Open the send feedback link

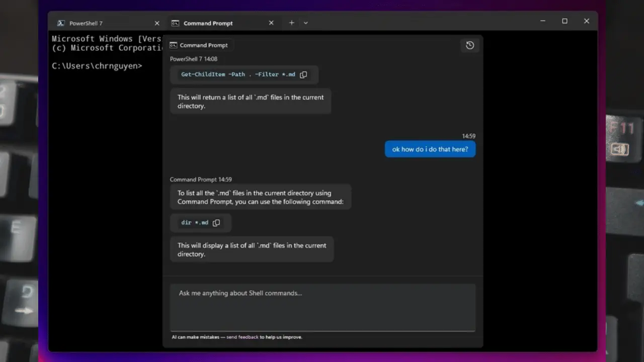(x=242, y=337)
